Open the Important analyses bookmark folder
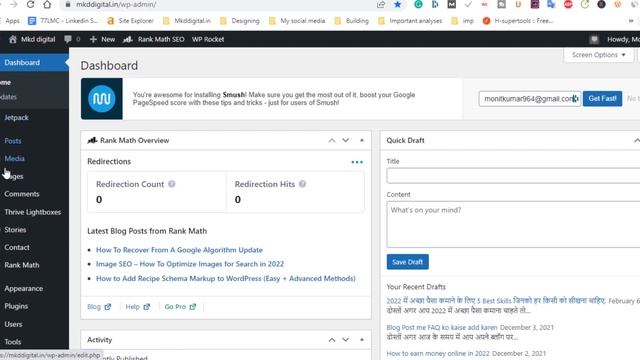The height and width of the screenshot is (360, 640). click(410, 20)
